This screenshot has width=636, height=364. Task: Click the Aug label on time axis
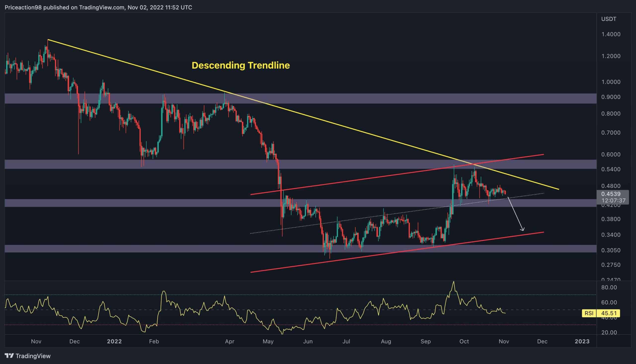click(x=386, y=341)
